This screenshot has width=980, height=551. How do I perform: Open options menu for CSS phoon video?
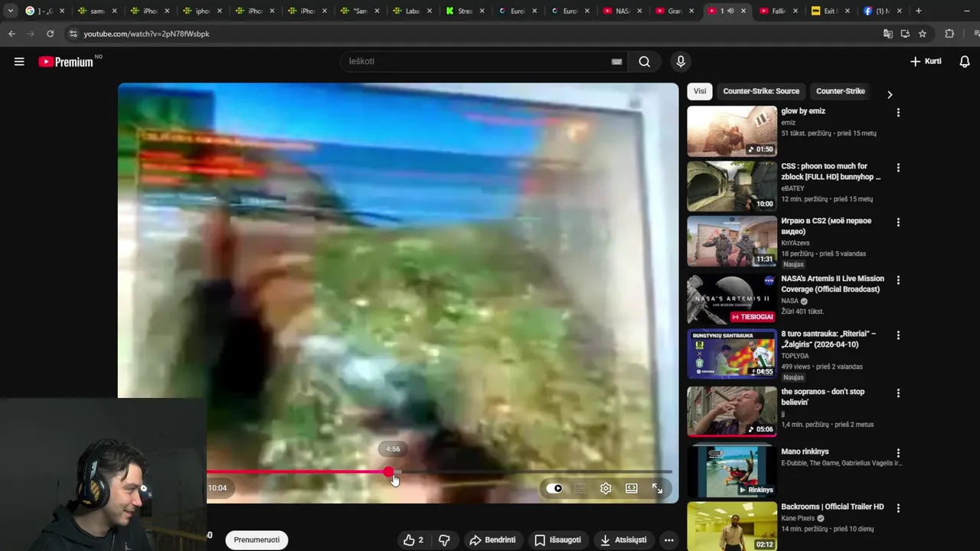[x=898, y=168]
